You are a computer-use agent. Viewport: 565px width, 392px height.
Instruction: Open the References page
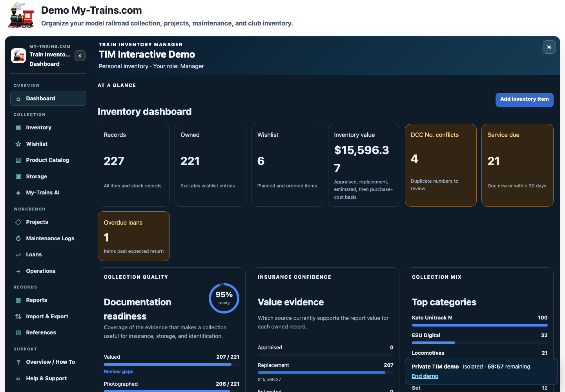click(x=48, y=332)
